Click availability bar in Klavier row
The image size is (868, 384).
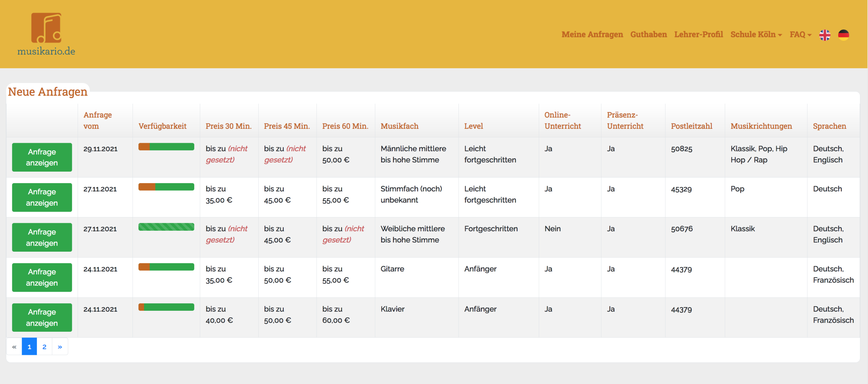(166, 307)
